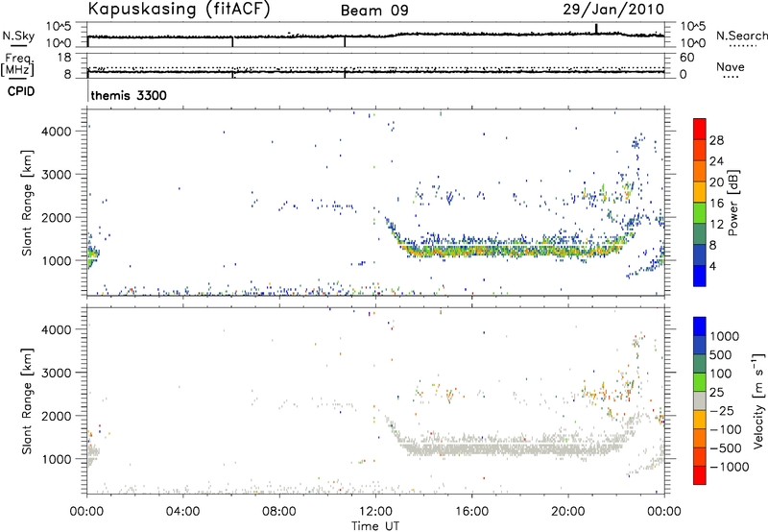Screen dimensions: 768x532
Task: Click the 500 label on Velocity colorbar
Action: point(721,354)
